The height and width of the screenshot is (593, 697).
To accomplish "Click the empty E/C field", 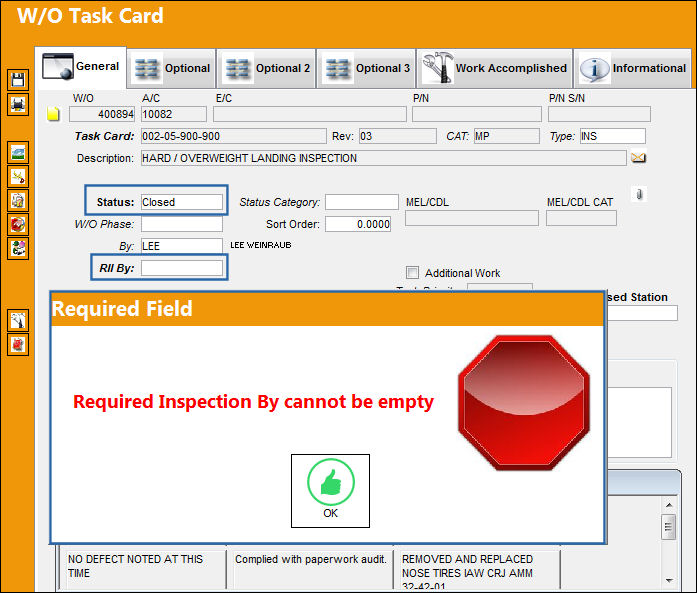I will (310, 114).
